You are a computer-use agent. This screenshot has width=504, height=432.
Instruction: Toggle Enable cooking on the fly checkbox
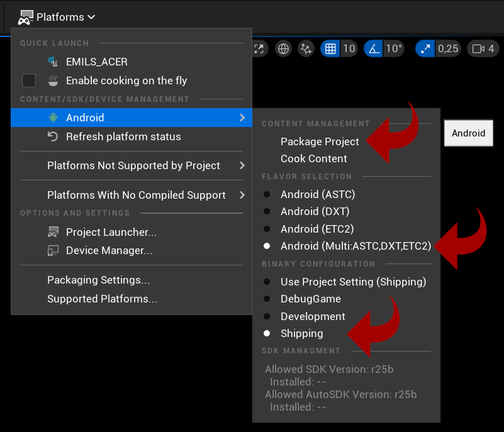[29, 80]
